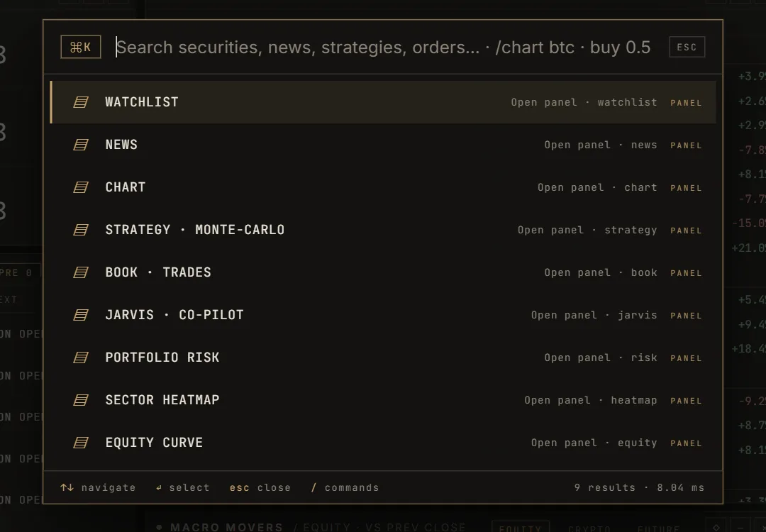Click the icon beside JARVIS · CO-PILOT

(81, 315)
